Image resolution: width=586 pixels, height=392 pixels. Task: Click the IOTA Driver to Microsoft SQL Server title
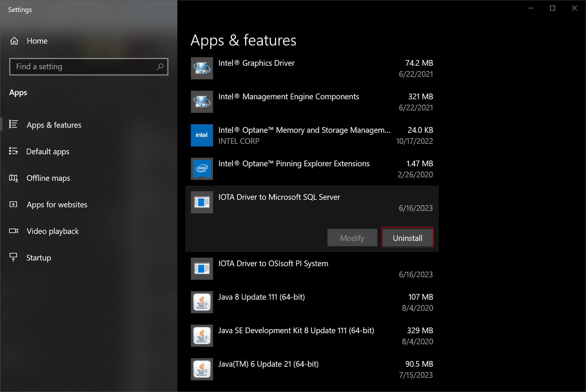point(279,197)
